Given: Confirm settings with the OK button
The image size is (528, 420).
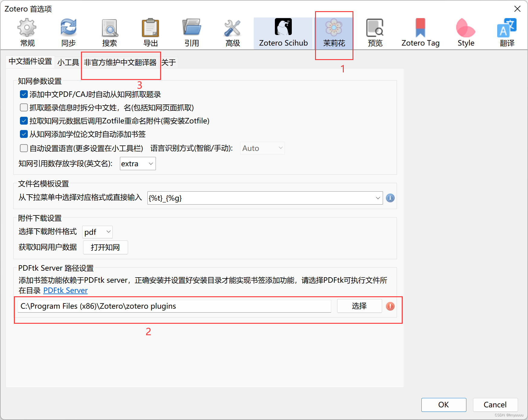Looking at the screenshot, I should tap(444, 405).
